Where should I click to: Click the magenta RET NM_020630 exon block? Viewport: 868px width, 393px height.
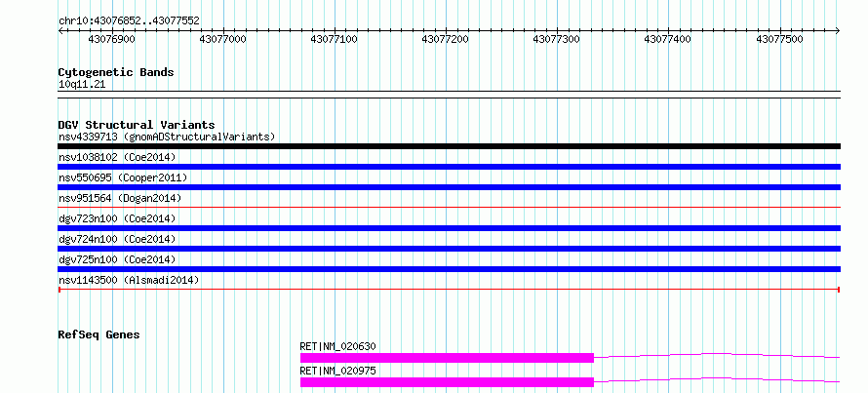click(x=447, y=358)
